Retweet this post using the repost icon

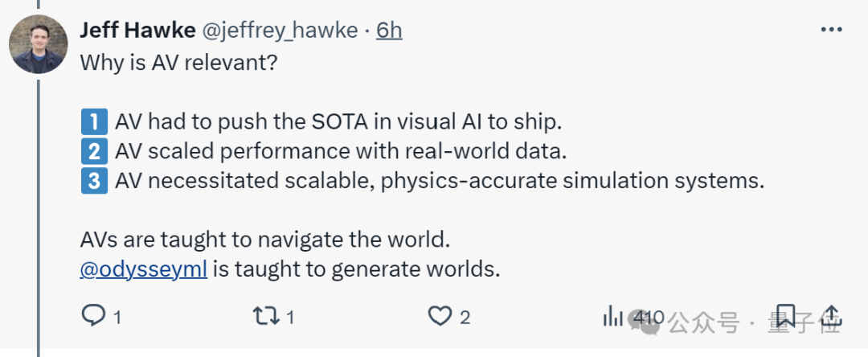[x=266, y=316]
